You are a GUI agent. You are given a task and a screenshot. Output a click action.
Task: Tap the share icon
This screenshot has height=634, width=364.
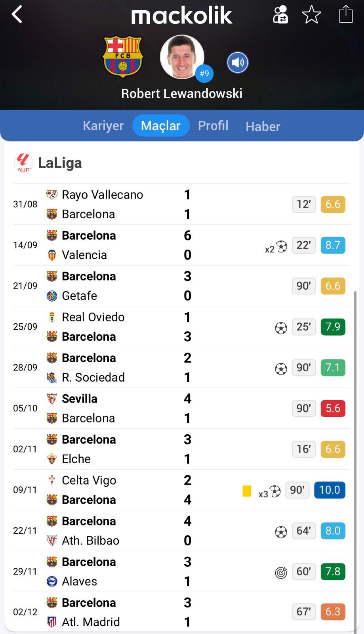coord(345,14)
